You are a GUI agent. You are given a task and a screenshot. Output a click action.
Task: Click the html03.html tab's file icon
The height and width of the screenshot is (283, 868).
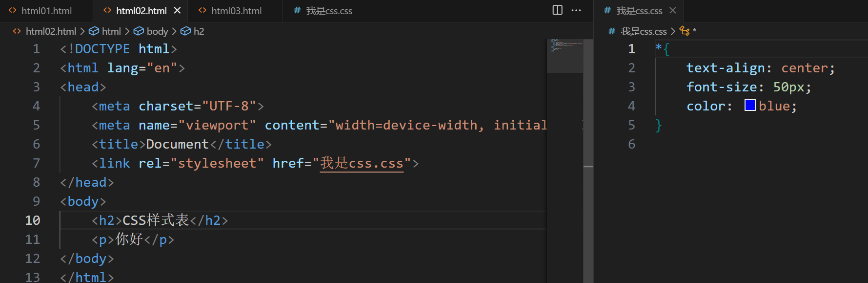(x=202, y=10)
